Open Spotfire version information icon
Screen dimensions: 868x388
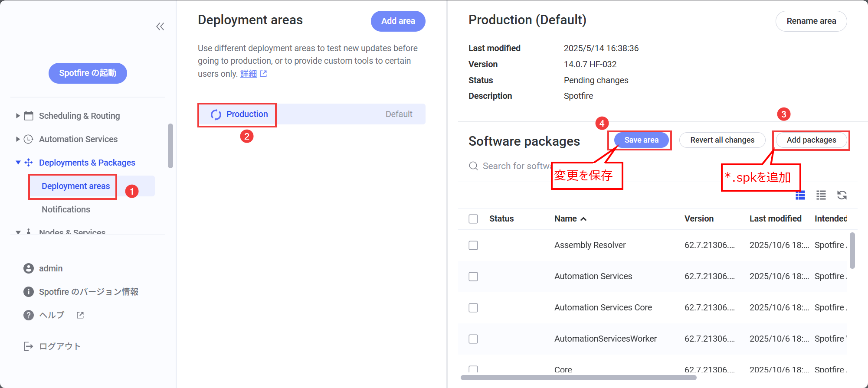[x=29, y=292]
